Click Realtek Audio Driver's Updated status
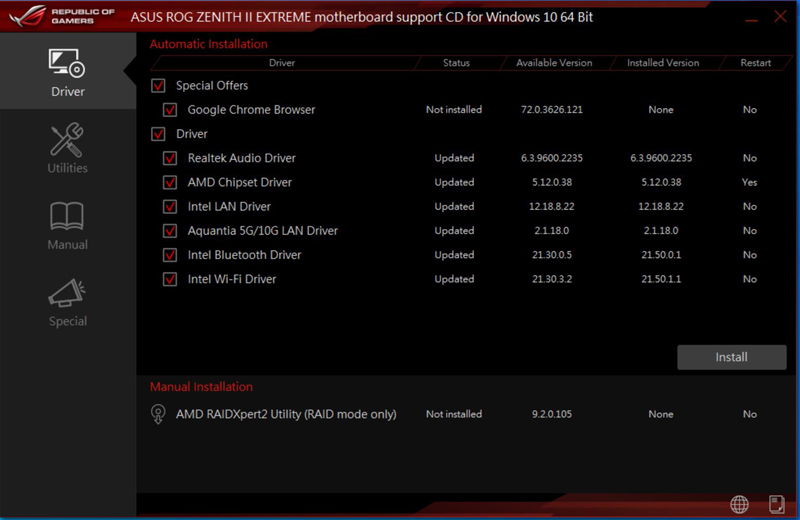This screenshot has width=800, height=520. click(x=454, y=158)
